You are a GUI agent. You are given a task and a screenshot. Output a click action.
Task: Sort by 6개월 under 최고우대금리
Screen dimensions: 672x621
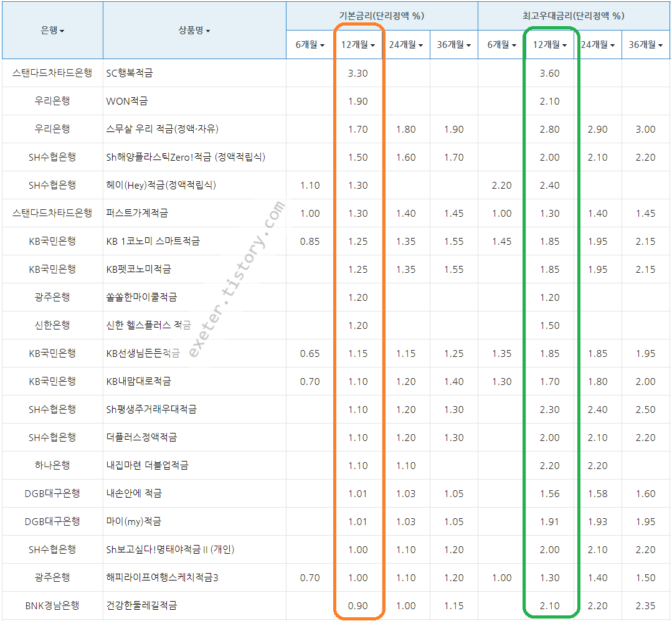coord(502,45)
